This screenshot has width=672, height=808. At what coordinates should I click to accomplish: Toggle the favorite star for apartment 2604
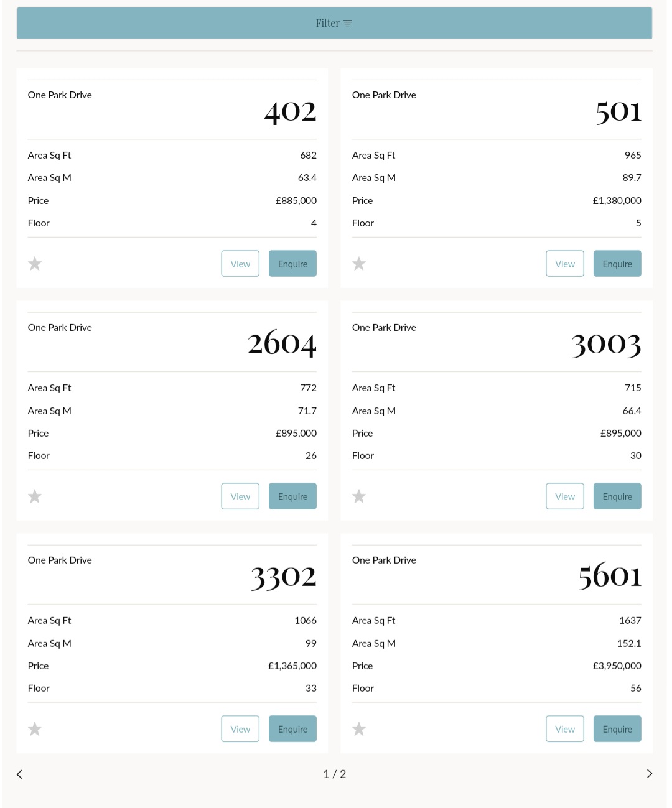pos(35,496)
